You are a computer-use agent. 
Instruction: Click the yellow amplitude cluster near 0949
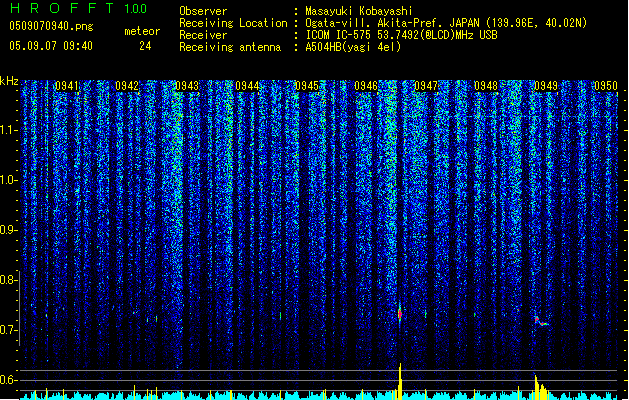[x=540, y=387]
